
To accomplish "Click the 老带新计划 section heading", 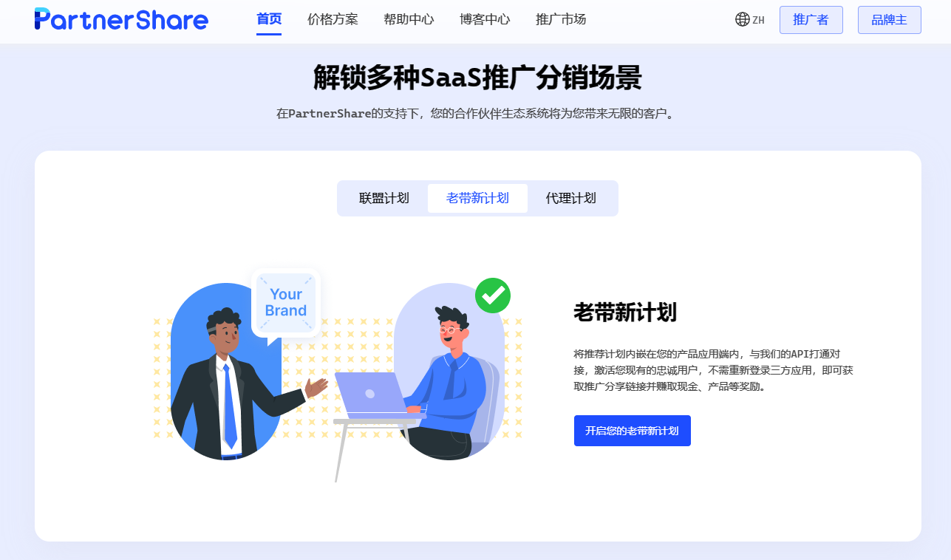I will point(625,313).
